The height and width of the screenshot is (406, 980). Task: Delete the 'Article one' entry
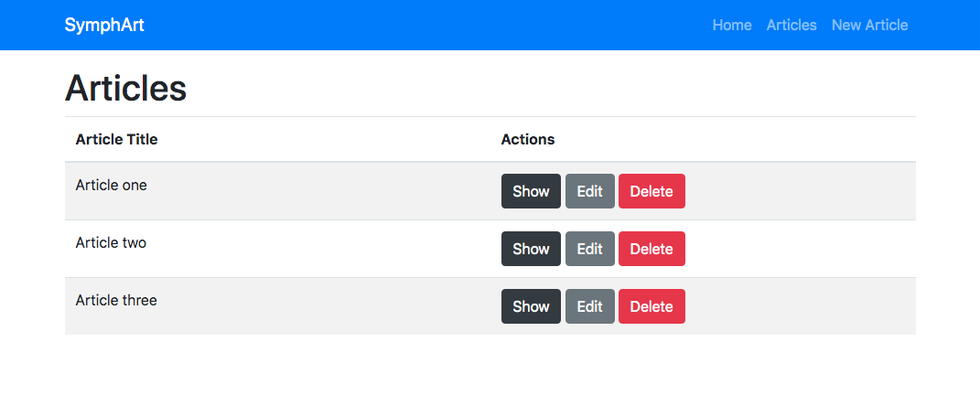point(652,191)
